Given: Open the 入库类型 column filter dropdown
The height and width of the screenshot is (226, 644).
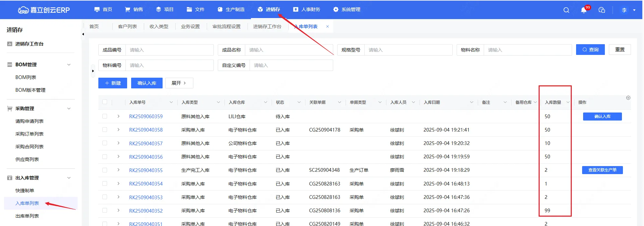Looking at the screenshot, I should pos(218,102).
